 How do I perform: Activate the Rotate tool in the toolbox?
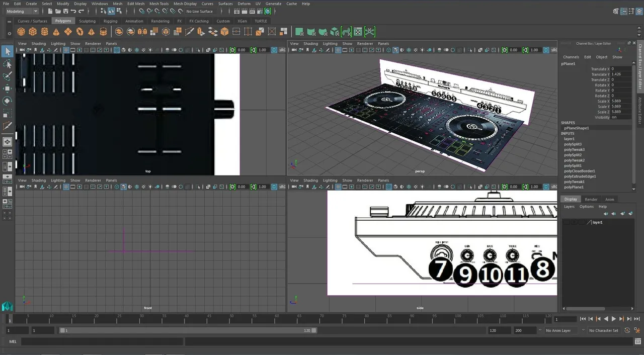point(8,101)
